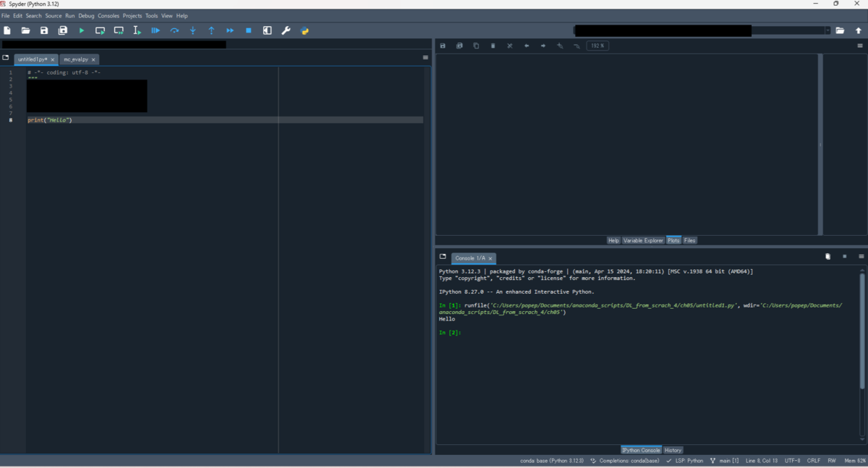Click the Plots pane save plot icon
The height and width of the screenshot is (468, 868).
[x=443, y=46]
